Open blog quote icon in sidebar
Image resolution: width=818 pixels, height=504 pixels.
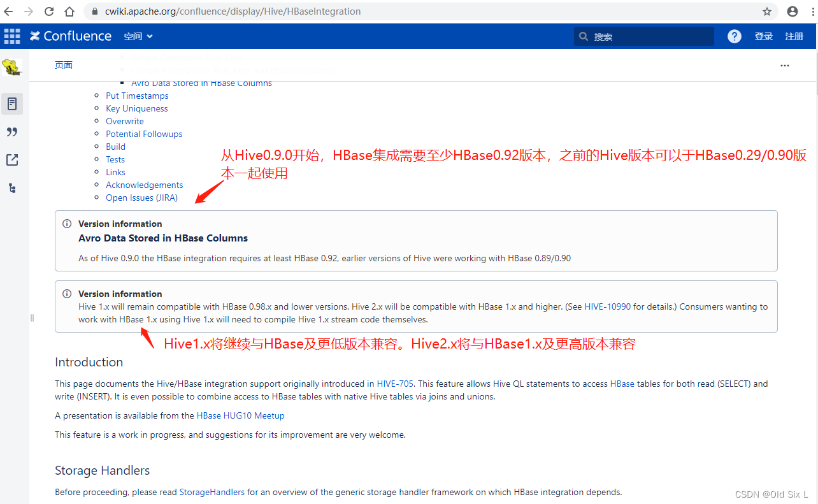coord(12,132)
